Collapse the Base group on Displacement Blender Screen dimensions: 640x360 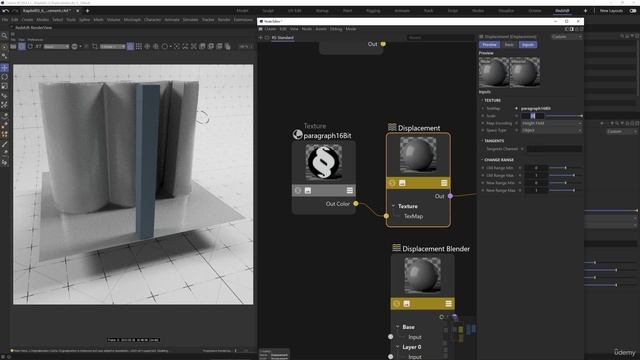(x=398, y=327)
